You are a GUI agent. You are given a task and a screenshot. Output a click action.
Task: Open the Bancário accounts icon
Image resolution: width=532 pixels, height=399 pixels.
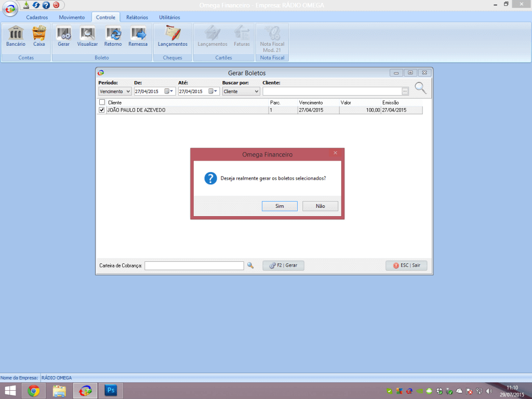[x=16, y=37]
